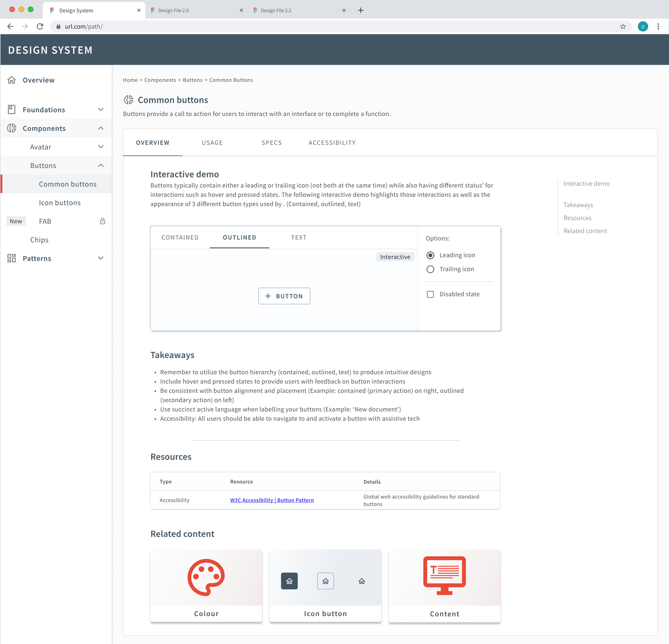Open the W3C Accessibility Button Pattern link

[272, 500]
